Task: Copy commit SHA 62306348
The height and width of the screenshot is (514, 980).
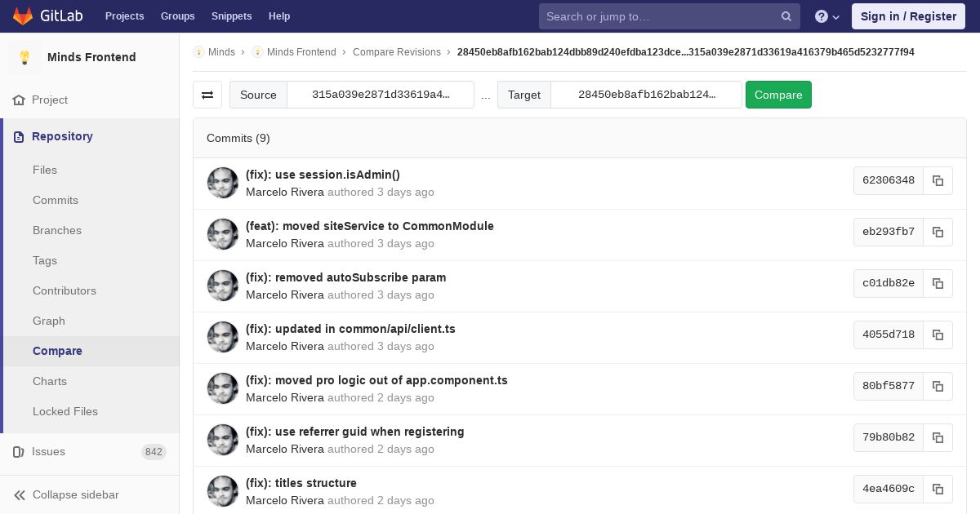Action: point(938,180)
